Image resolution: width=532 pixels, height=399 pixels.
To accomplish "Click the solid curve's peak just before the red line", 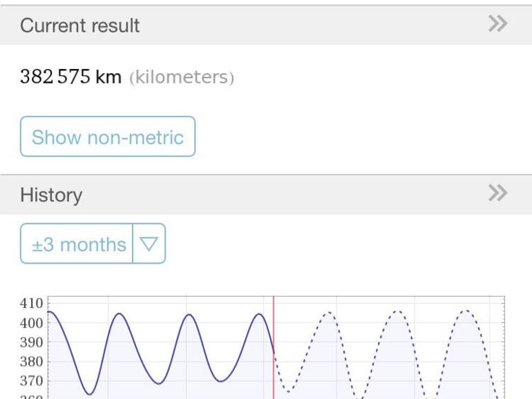I will (x=259, y=314).
